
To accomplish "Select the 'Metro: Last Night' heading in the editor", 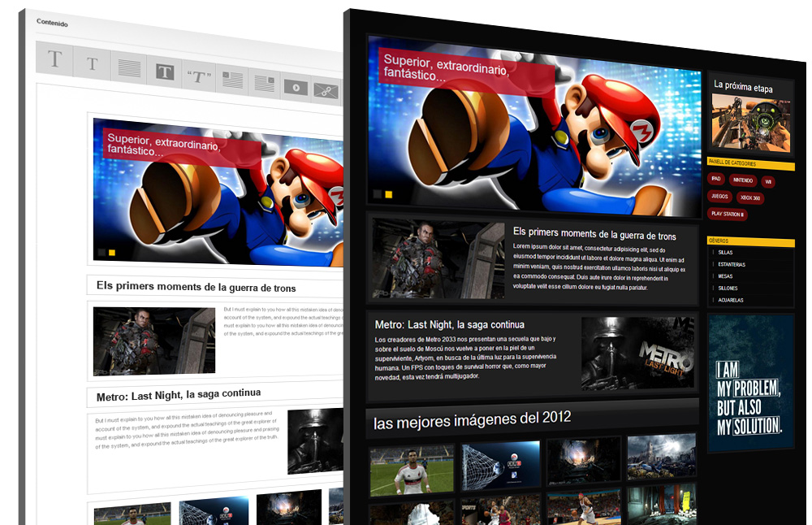I will [179, 395].
